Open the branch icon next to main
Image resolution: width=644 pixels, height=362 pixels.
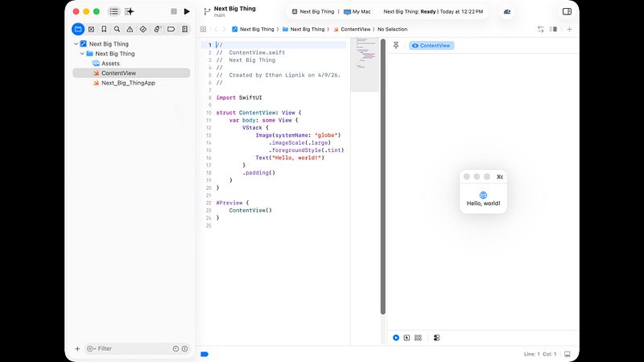point(207,11)
